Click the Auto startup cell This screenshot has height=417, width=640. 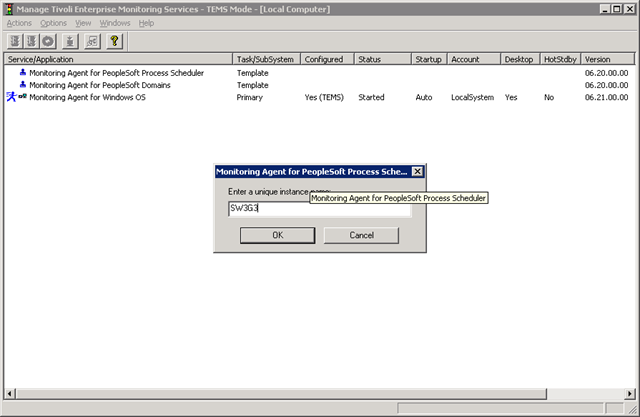(x=424, y=98)
